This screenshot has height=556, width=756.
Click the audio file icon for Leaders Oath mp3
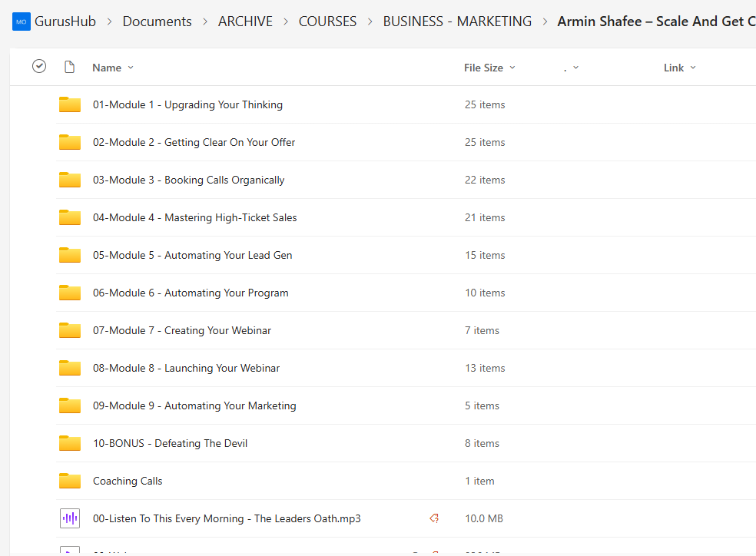click(70, 519)
